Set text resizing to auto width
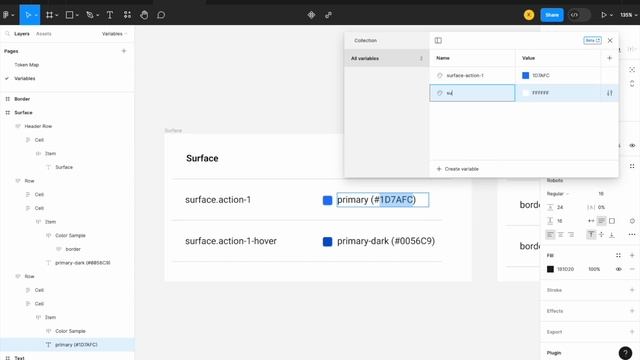The height and width of the screenshot is (360, 640). coord(591,221)
